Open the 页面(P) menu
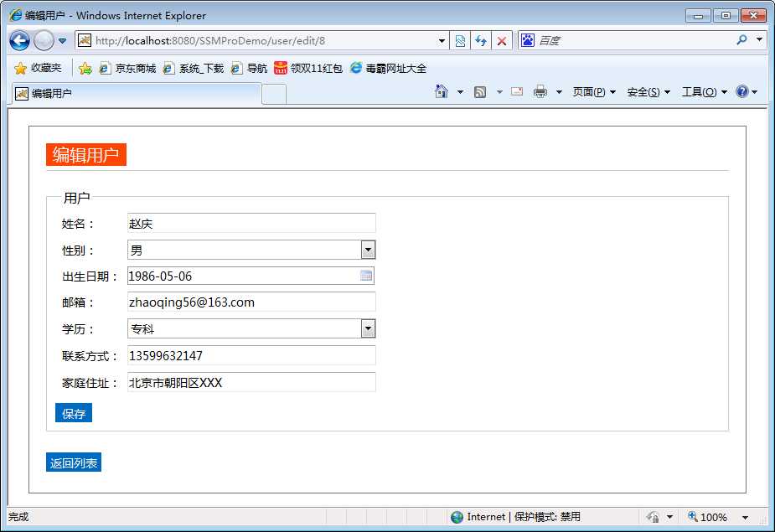The width and height of the screenshot is (775, 532). pyautogui.click(x=593, y=92)
